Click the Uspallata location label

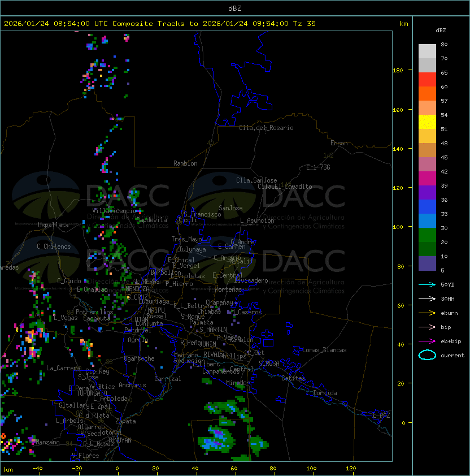(53, 225)
